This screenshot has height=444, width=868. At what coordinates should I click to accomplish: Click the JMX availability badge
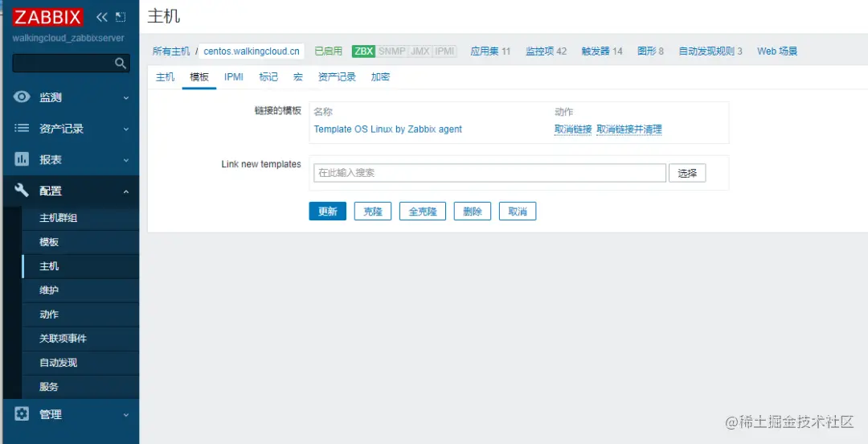(420, 51)
